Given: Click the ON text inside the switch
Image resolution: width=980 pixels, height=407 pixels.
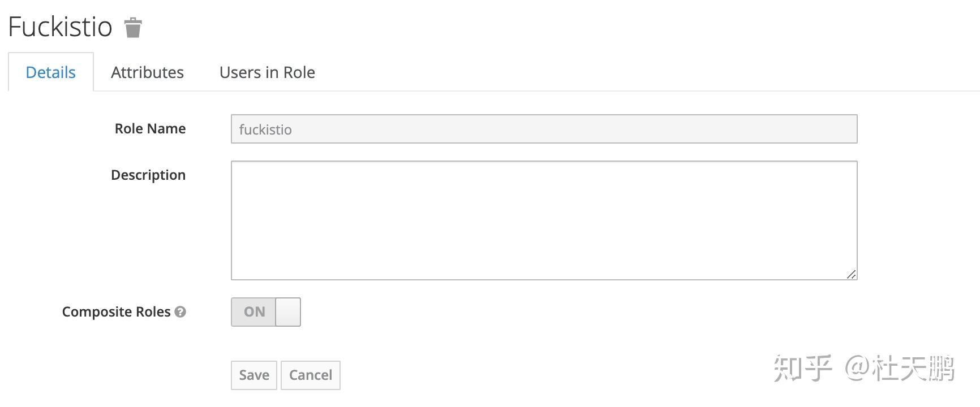Looking at the screenshot, I should point(255,312).
